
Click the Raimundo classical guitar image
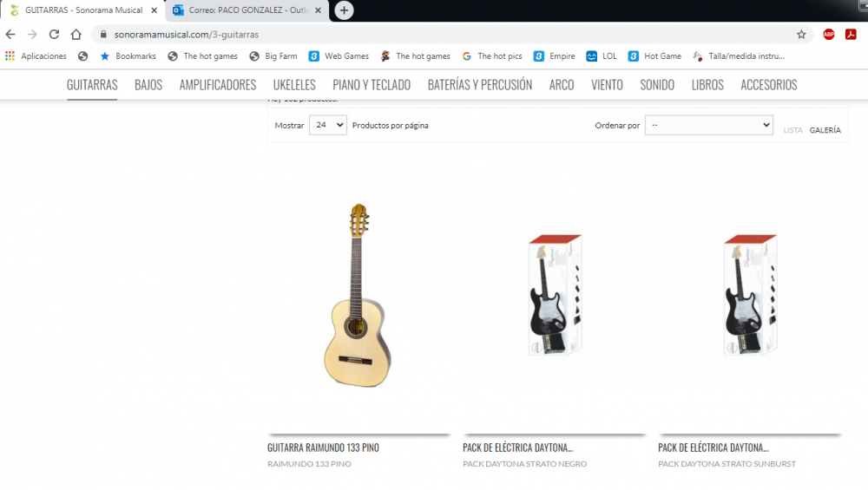point(358,295)
